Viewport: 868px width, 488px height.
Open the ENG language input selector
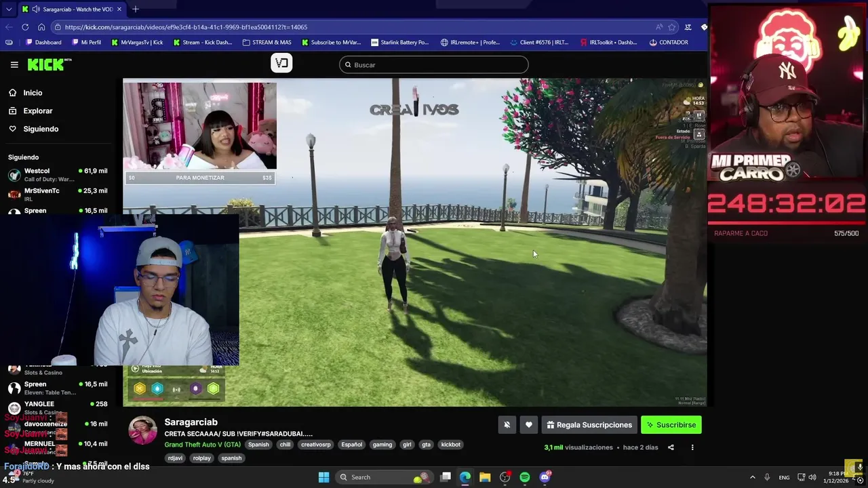tap(784, 477)
